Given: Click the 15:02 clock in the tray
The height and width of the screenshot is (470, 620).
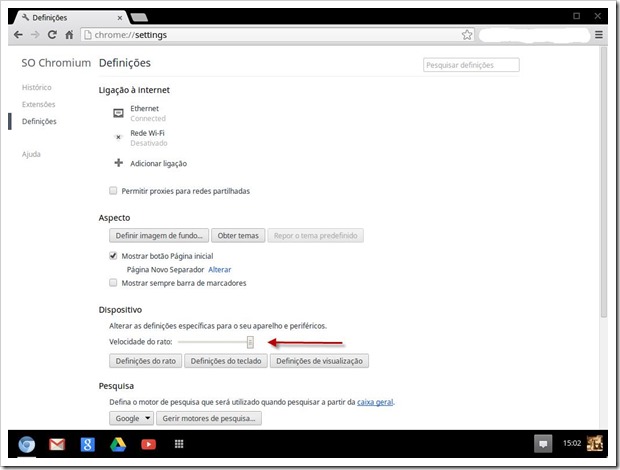Looking at the screenshot, I should pos(572,443).
